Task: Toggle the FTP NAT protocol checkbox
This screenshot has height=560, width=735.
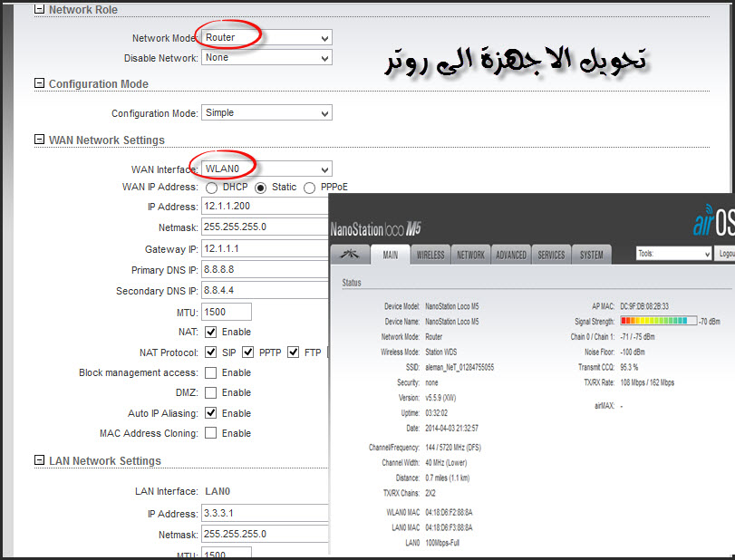Action: (294, 352)
